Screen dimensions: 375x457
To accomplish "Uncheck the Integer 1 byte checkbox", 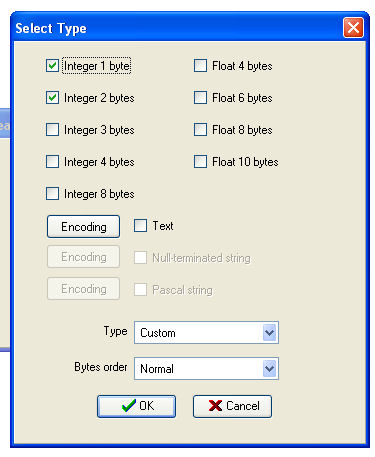I will (52, 66).
